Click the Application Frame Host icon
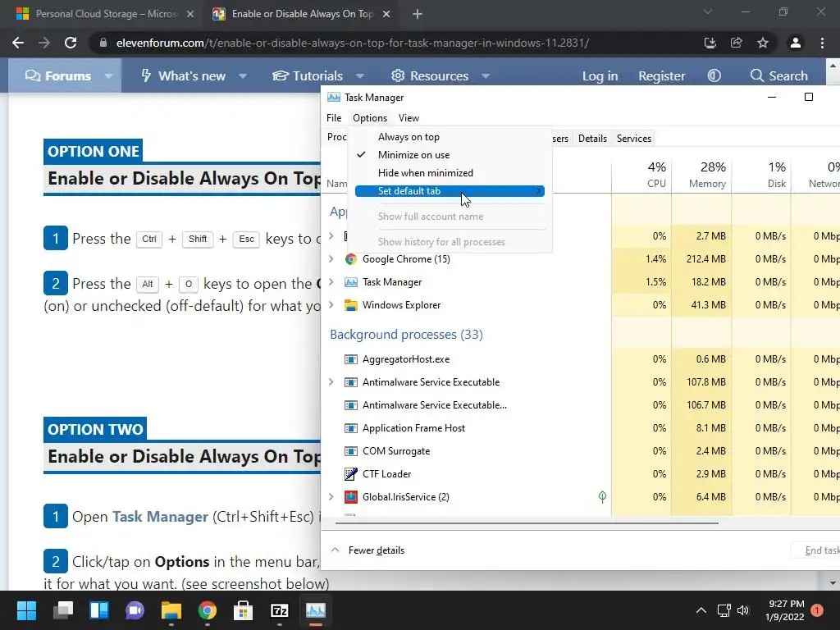Viewport: 840px width, 630px height. (x=351, y=428)
